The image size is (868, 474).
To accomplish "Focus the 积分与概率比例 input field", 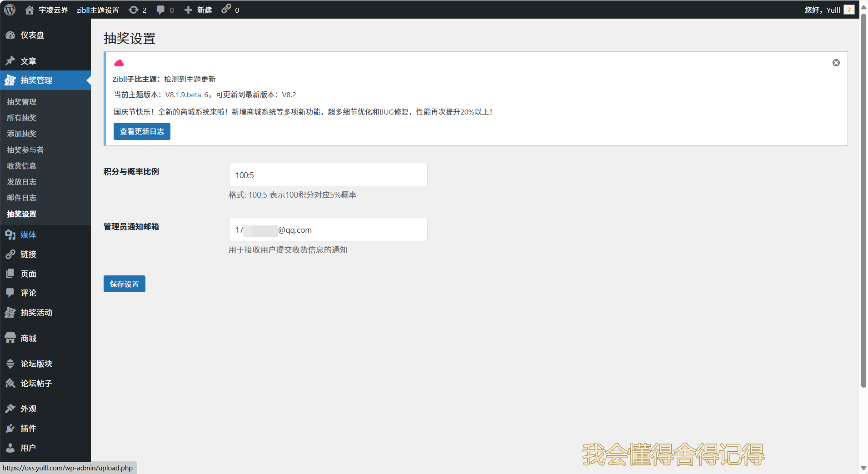I will pyautogui.click(x=328, y=175).
